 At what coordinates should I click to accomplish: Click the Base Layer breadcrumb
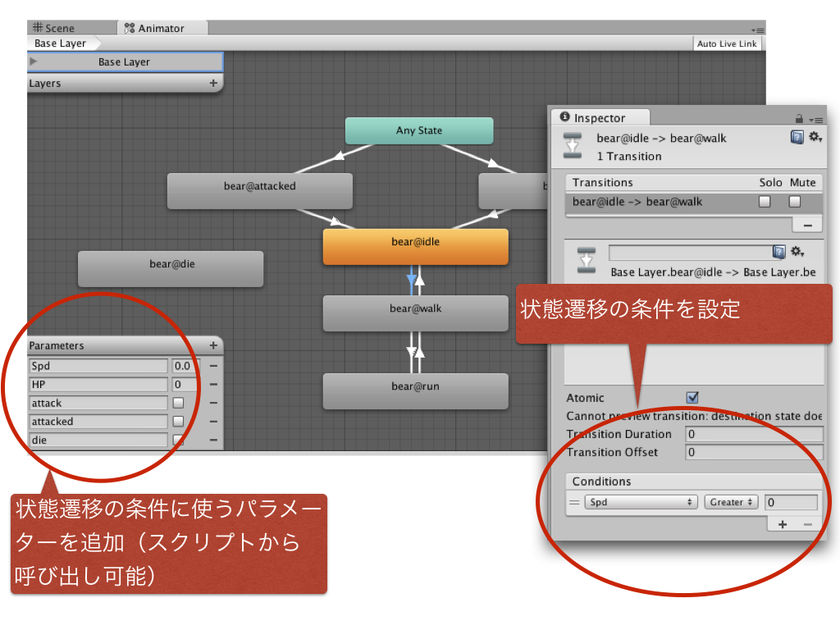[60, 43]
